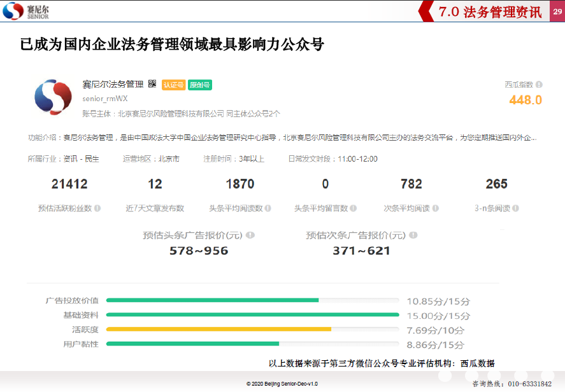This screenshot has width=565, height=392.
Task: Click the 基础资料 label
Action: [81, 315]
